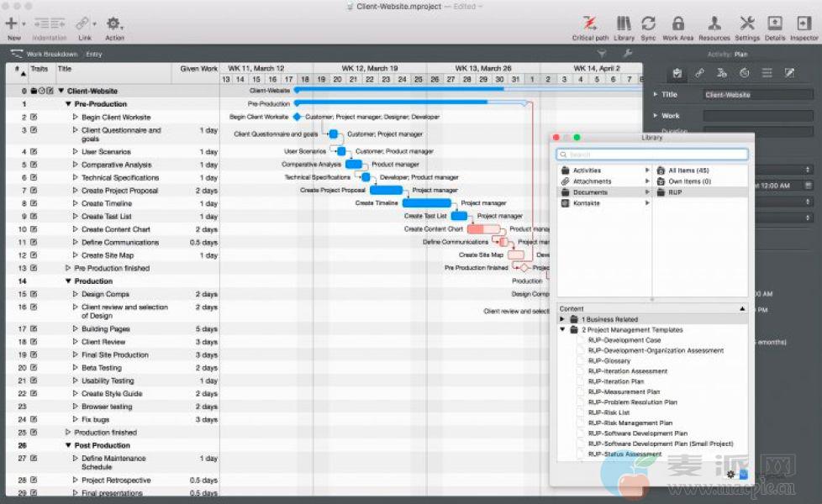The image size is (822, 504).
Task: Open Settings with the tools icon
Action: coord(746,24)
